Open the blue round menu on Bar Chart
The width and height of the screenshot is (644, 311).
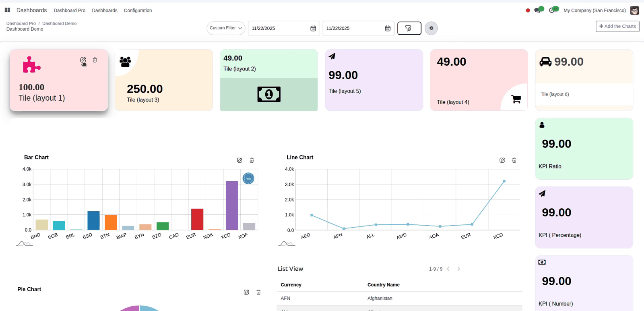pyautogui.click(x=248, y=178)
